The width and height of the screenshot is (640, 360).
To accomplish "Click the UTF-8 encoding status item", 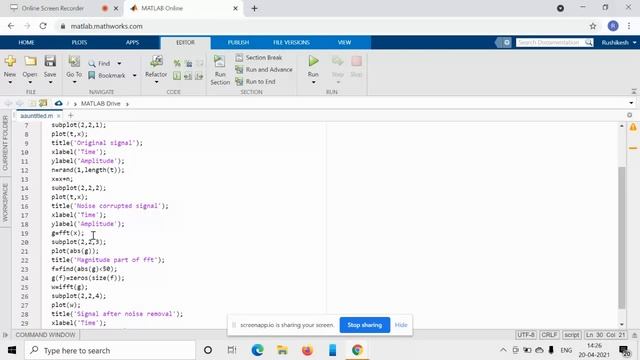I will click(525, 335).
